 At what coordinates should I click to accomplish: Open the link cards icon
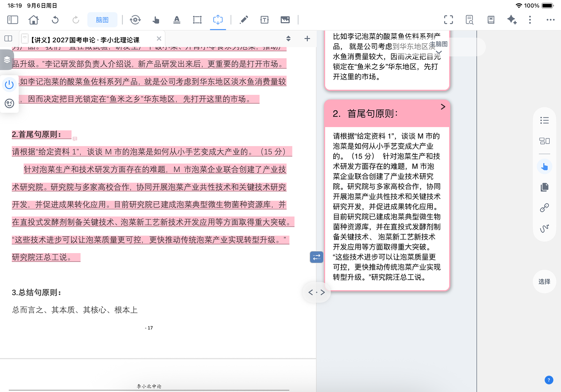tap(545, 208)
